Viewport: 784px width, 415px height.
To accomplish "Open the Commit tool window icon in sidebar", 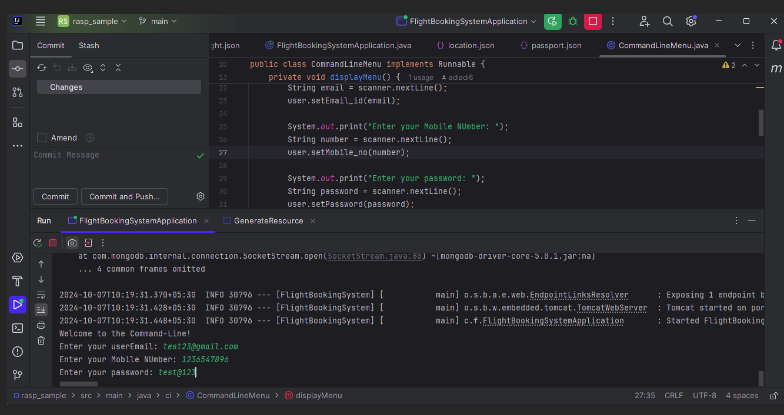I will click(18, 68).
